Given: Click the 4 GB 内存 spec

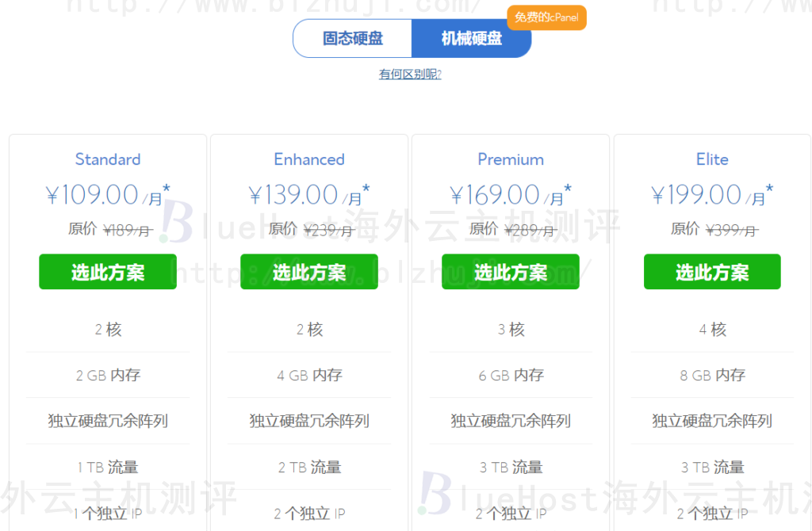Looking at the screenshot, I should tap(309, 375).
